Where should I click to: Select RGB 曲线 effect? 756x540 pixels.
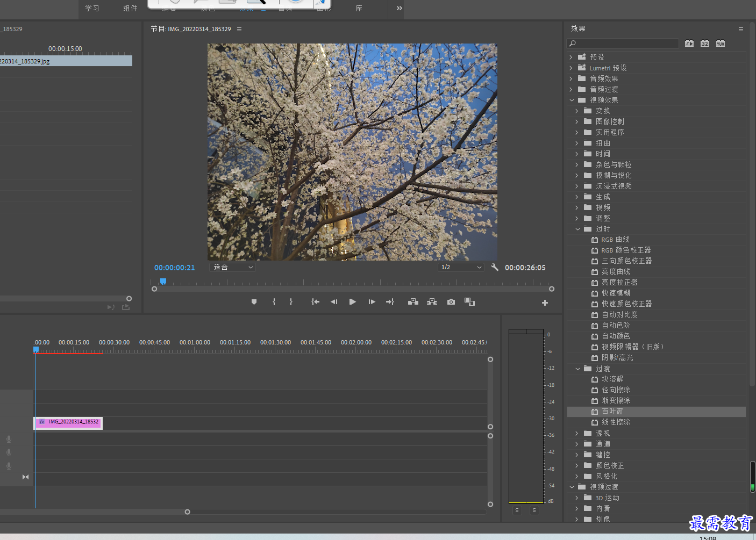[x=615, y=240]
